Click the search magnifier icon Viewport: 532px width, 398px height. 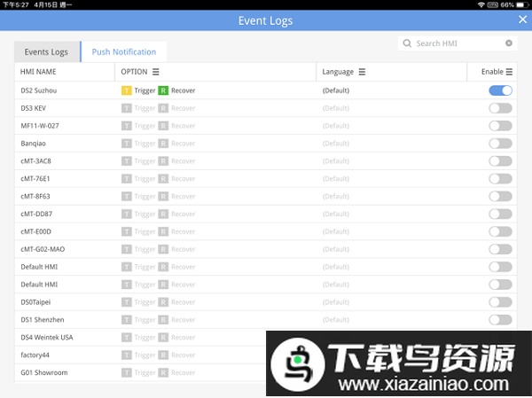pos(407,43)
